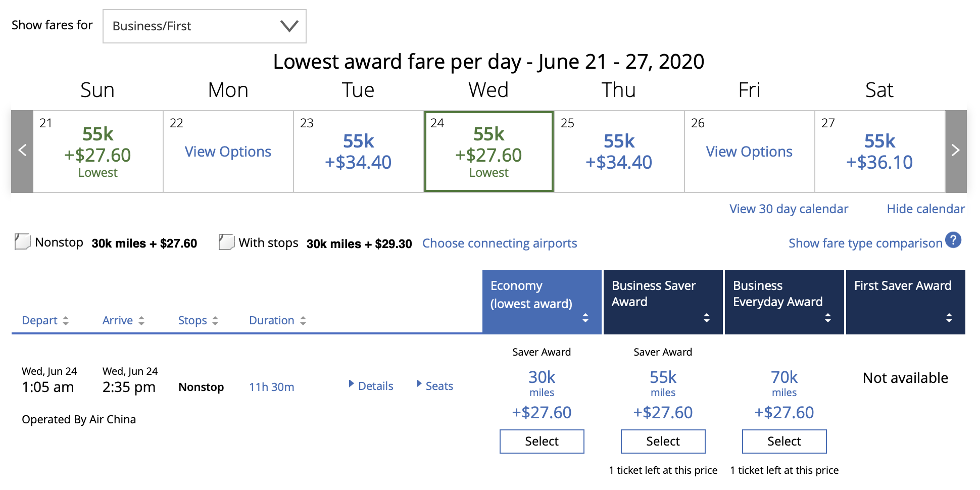Advance to next week with right arrow
Viewport: 980px width, 490px height.
pyautogui.click(x=956, y=151)
